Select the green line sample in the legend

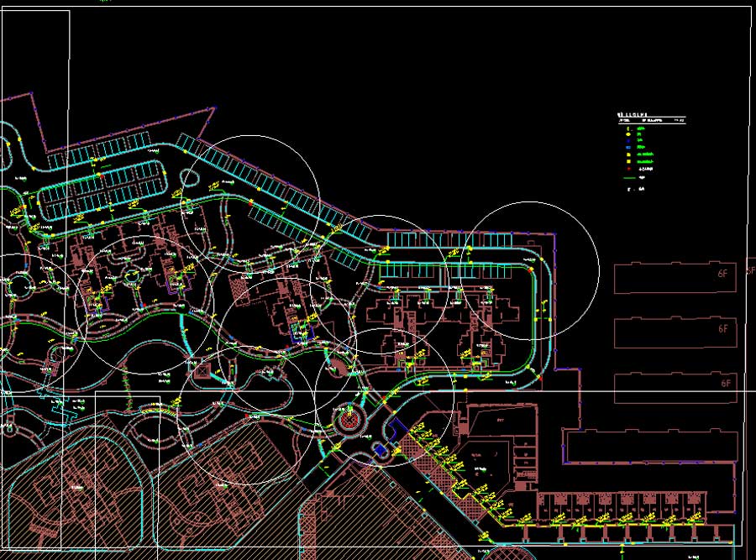[628, 177]
